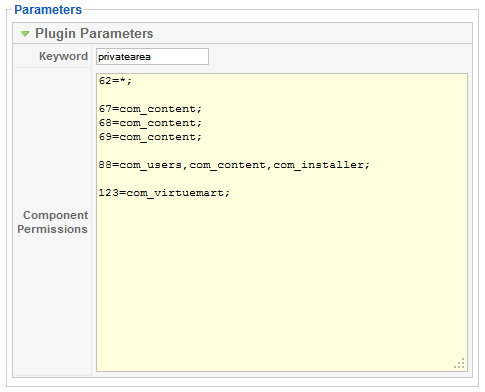Click the Component Permissions label

tap(53, 222)
